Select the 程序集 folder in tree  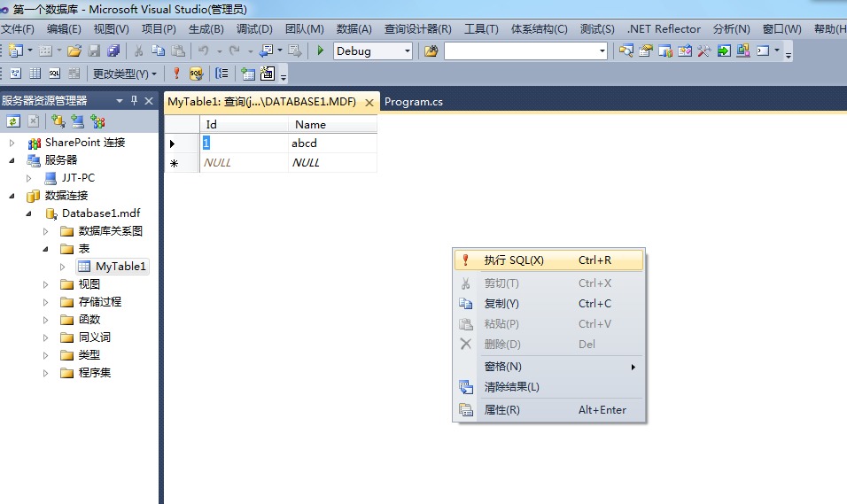tap(95, 373)
